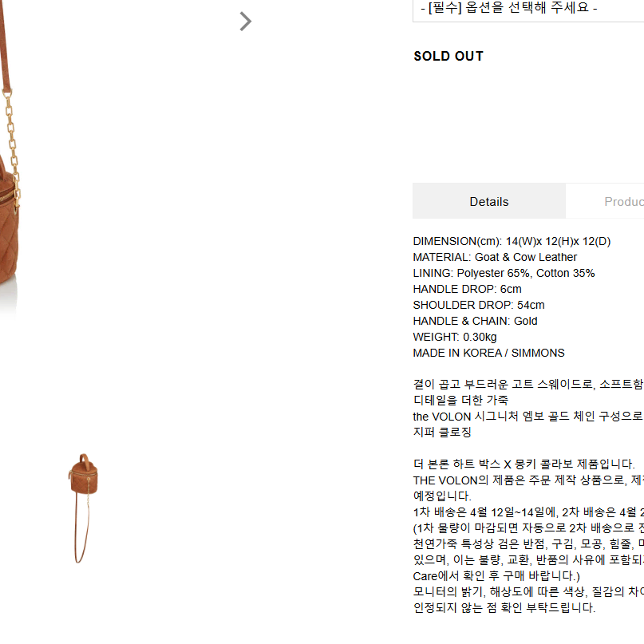Click the gold chain on the main image
This screenshot has height=644, width=644.
pyautogui.click(x=12, y=148)
